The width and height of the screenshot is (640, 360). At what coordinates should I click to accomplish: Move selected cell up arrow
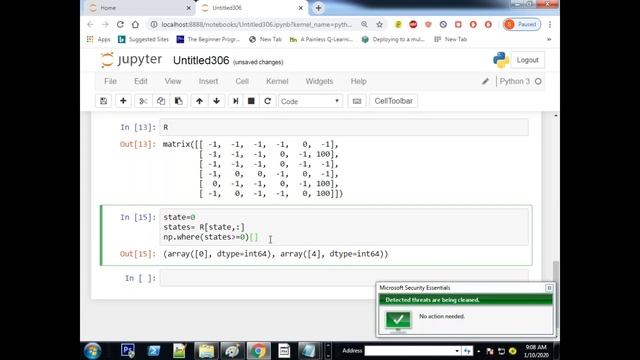(x=199, y=101)
